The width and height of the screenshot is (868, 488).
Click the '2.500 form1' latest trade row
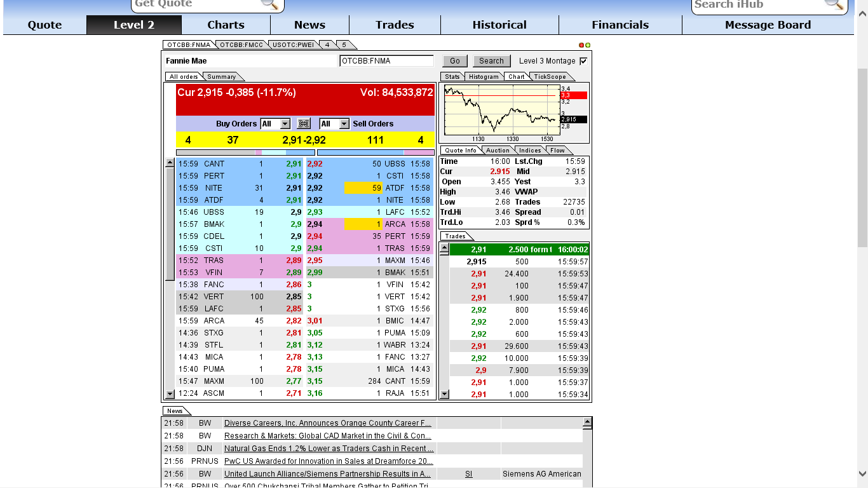519,250
